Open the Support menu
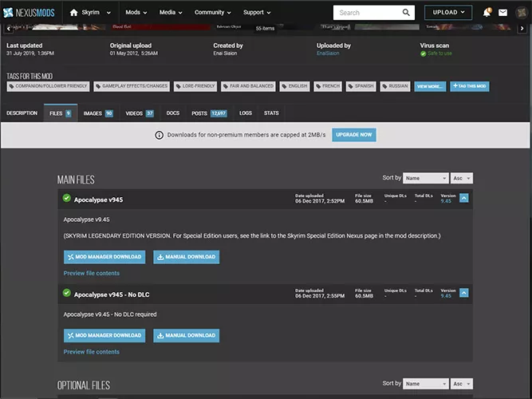This screenshot has height=399, width=532. click(x=257, y=13)
